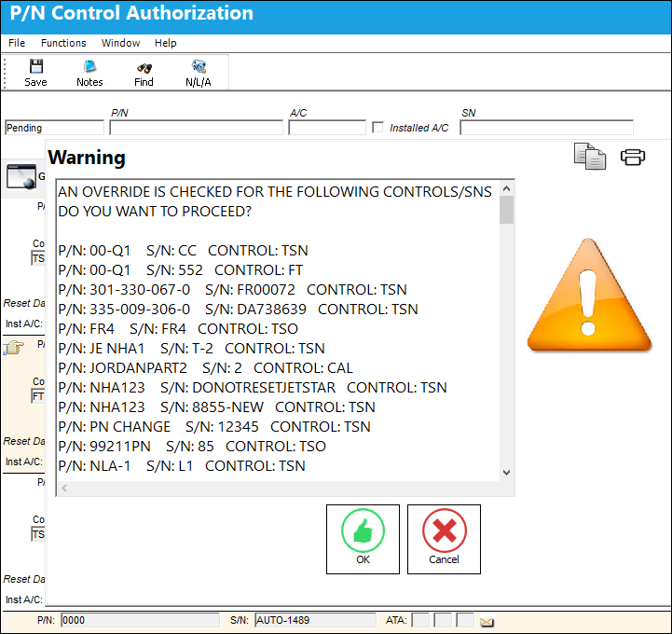672x634 pixels.
Task: Open Notes from the toolbar
Action: (89, 66)
